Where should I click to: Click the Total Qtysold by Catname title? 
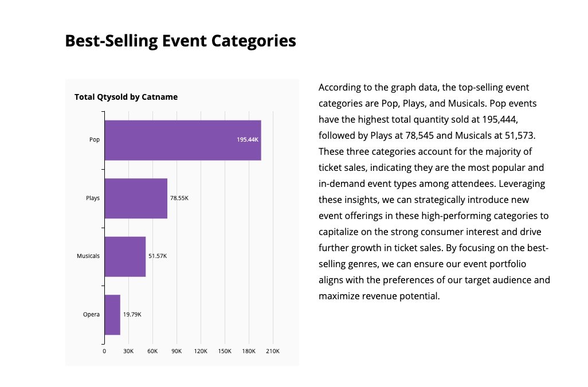[x=126, y=97]
